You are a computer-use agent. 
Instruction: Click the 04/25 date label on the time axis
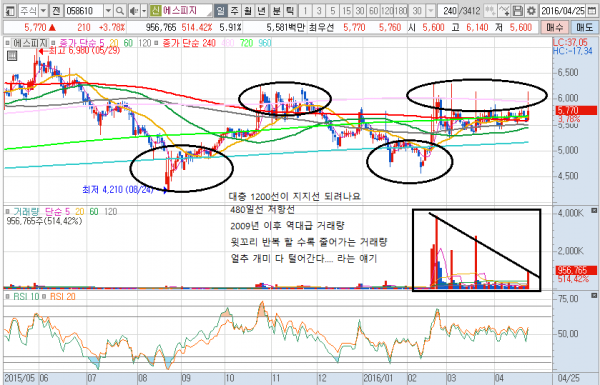coord(569,378)
